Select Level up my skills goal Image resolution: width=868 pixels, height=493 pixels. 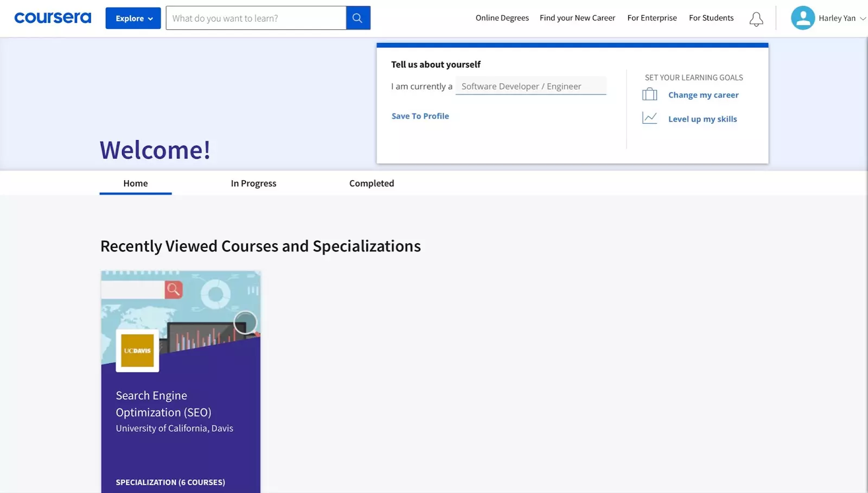(x=703, y=119)
